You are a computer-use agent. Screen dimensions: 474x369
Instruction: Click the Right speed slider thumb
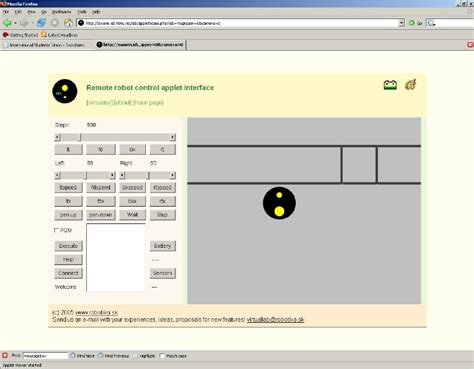[148, 175]
